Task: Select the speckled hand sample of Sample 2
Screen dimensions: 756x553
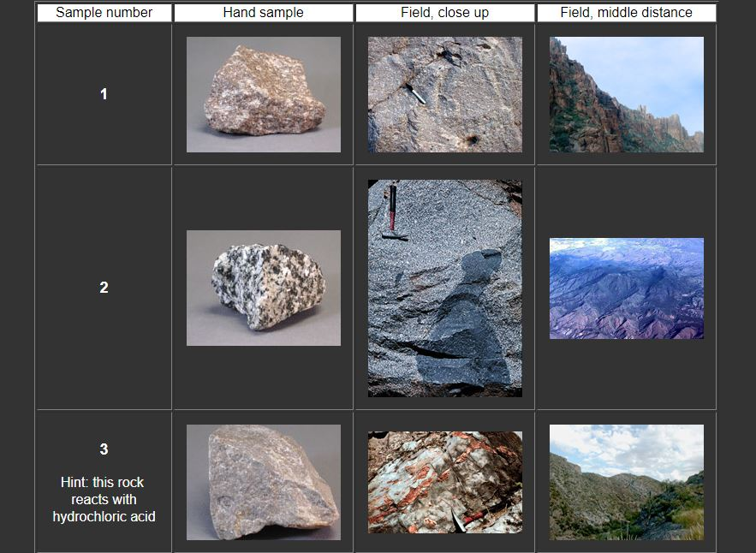Action: pyautogui.click(x=262, y=287)
